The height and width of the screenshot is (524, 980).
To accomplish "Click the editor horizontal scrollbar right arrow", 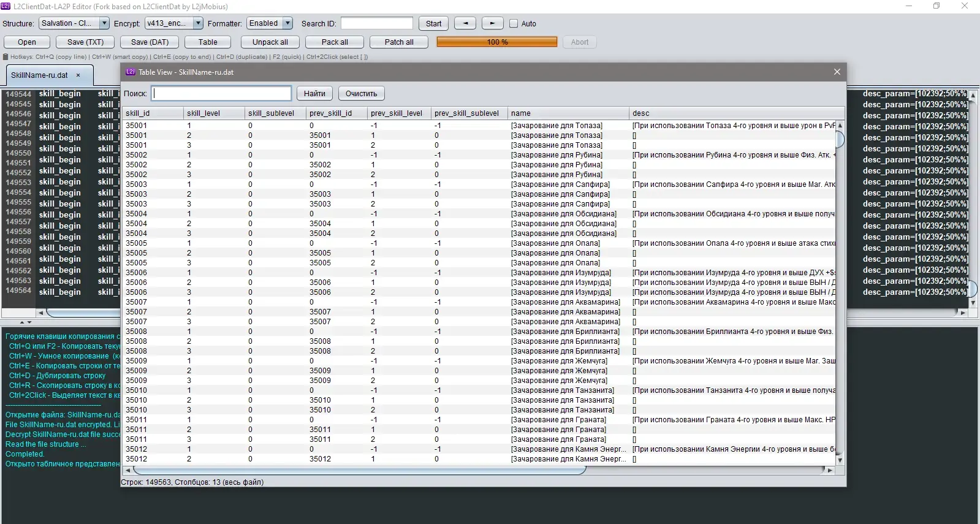I will coord(963,313).
